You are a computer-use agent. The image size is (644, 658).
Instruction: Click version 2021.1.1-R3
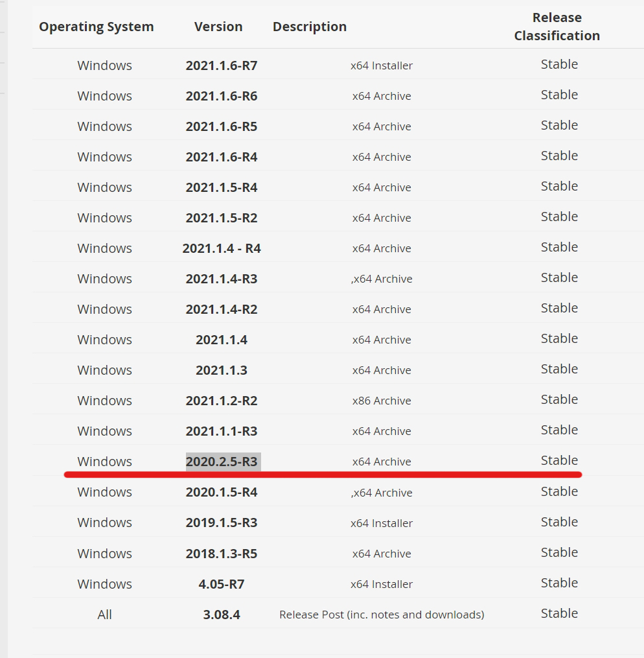pos(221,431)
